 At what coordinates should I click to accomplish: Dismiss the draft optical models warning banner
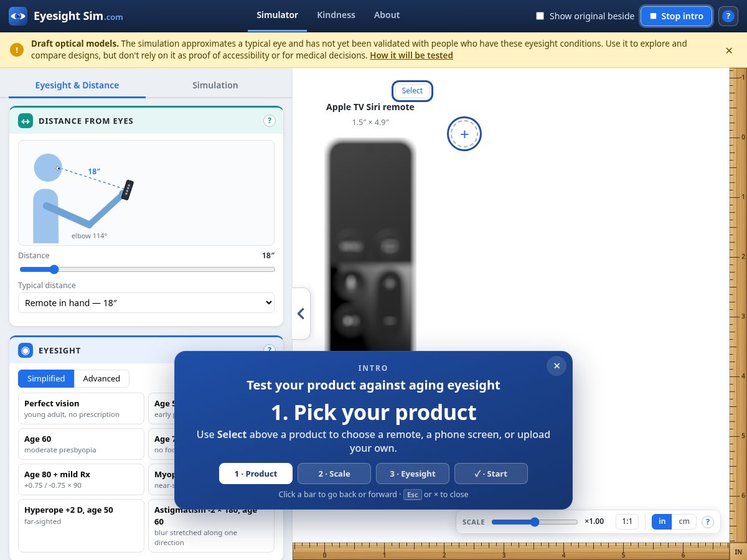[x=729, y=50]
